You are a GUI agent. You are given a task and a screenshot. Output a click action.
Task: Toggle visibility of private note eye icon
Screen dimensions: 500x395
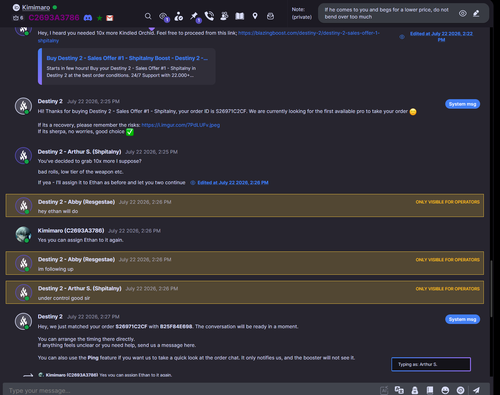click(462, 13)
